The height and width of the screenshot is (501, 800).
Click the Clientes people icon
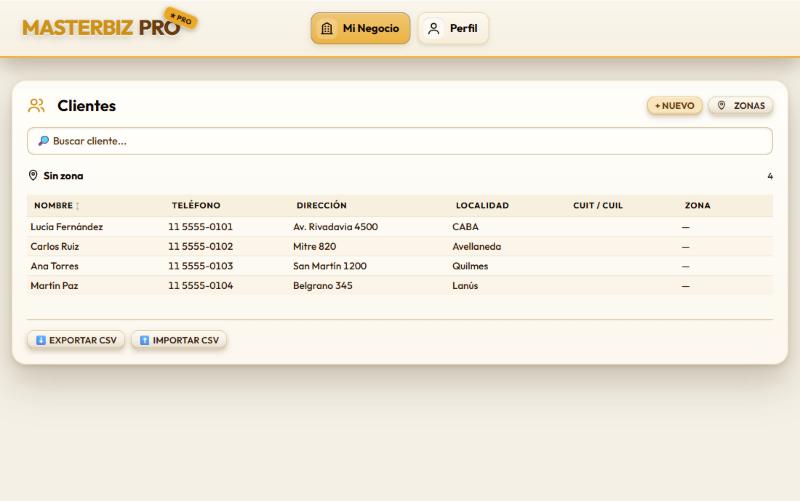pyautogui.click(x=36, y=106)
